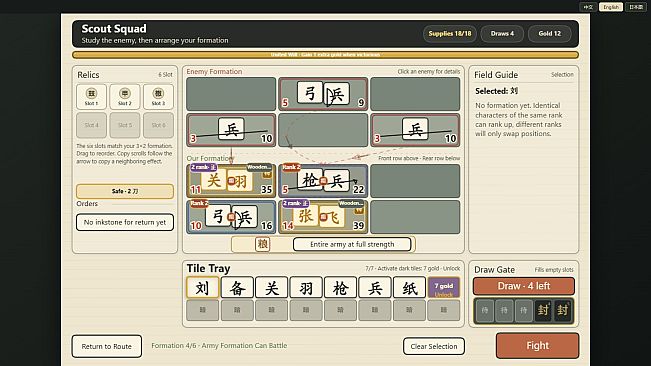Select our rear 弓兵 unit with 16 health
Screen dimensions: 651x366
[x=231, y=217]
